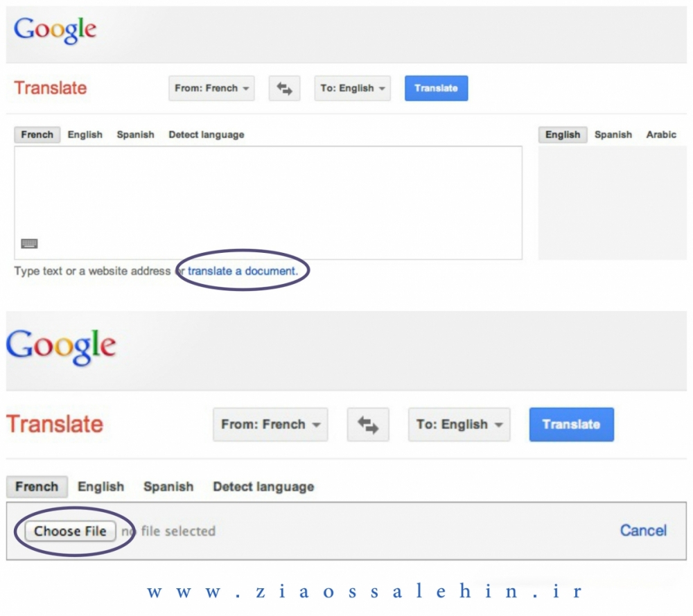Click the blue Translate button in lower panel
Viewport: 693px width, 616px height.
572,425
